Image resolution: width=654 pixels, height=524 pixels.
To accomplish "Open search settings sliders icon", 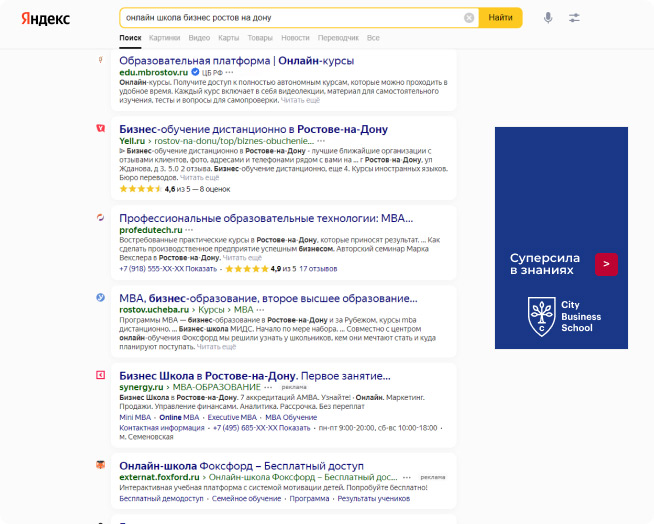I will [x=574, y=18].
